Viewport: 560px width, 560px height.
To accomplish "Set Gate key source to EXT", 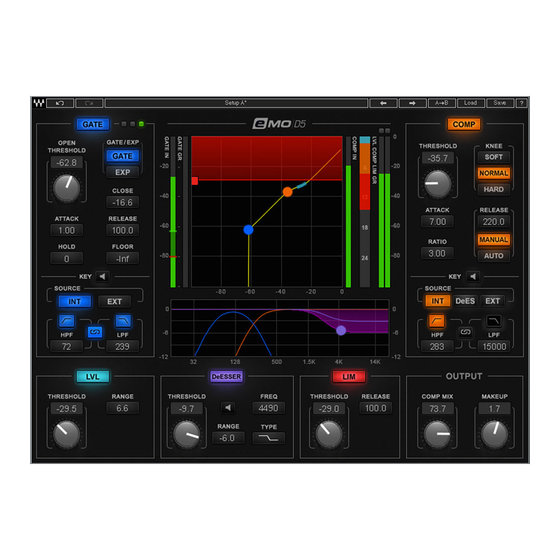I will [x=115, y=301].
